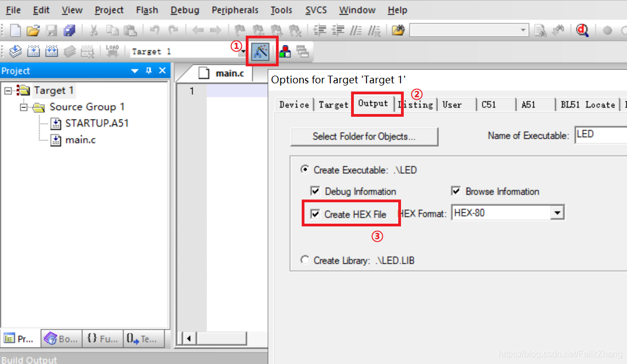Close the Project panel

(x=162, y=71)
